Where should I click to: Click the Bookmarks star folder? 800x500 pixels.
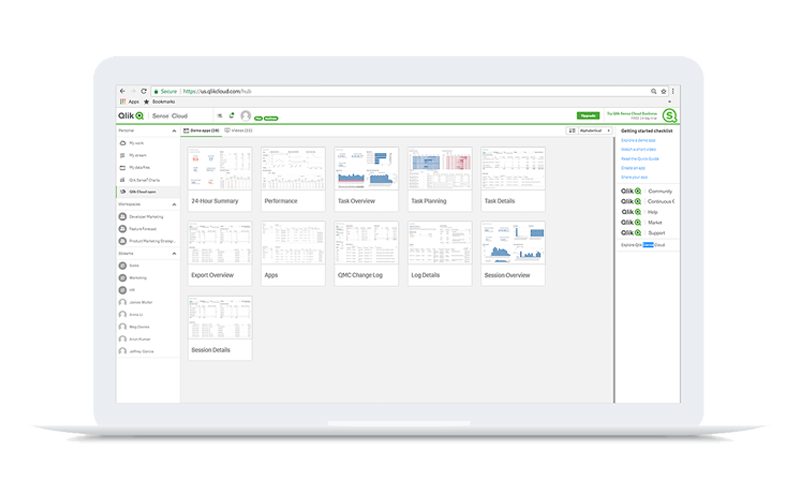[x=160, y=102]
